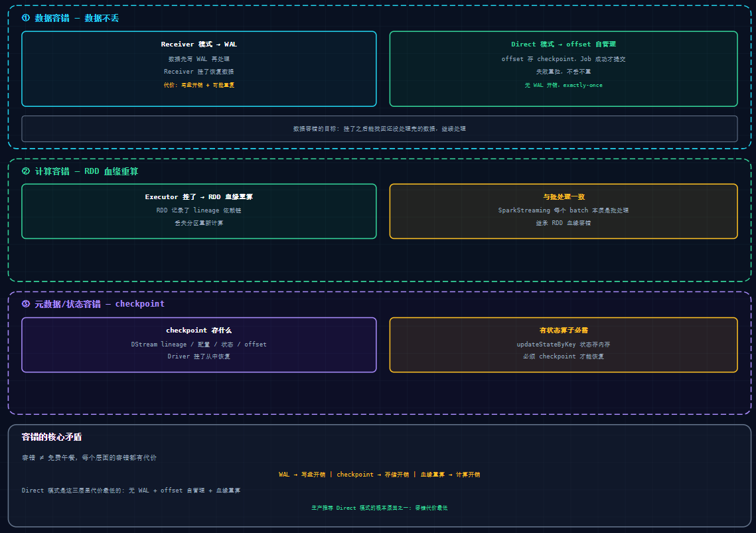Select line "offset 存 checkpoint，Job 成功才提交"
756x533 pixels.
[563, 59]
